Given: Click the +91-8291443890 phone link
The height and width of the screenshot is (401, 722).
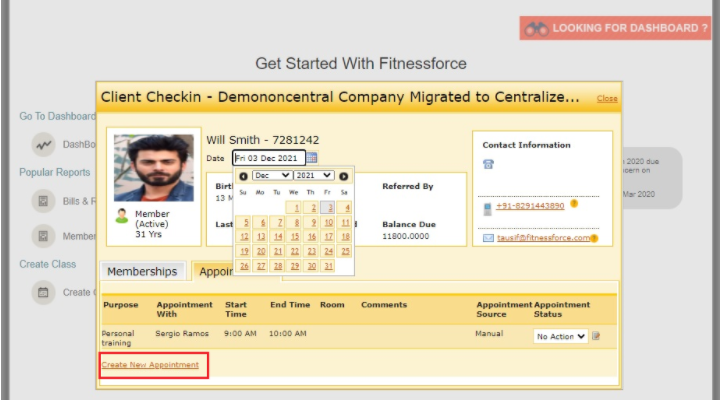Looking at the screenshot, I should tap(530, 206).
